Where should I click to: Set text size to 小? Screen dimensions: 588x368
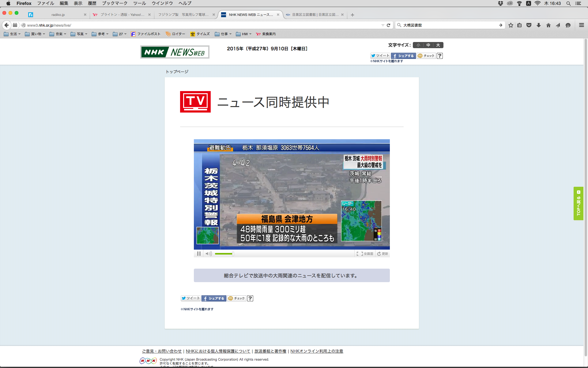(418, 45)
